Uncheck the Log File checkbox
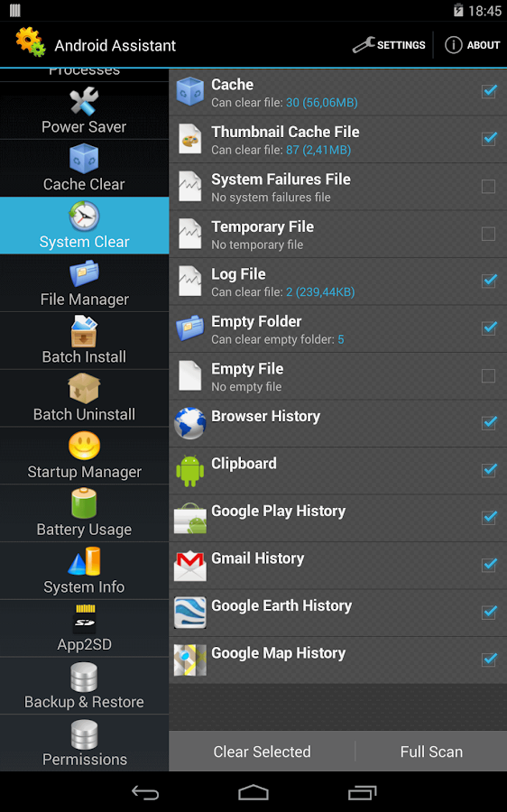Screen dimensions: 507x812 tap(489, 281)
